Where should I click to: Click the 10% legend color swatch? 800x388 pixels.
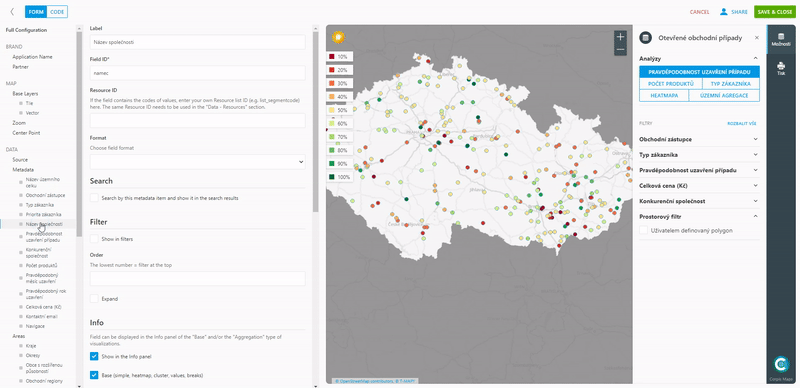332,57
